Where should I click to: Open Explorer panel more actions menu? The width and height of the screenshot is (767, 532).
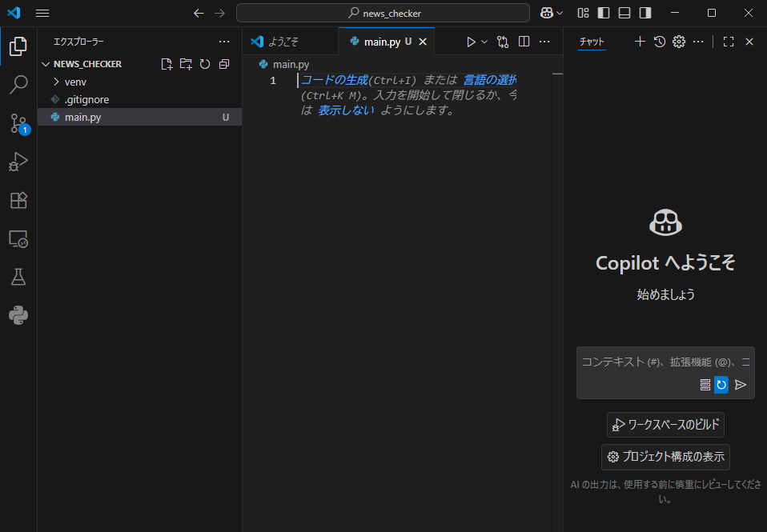(224, 42)
